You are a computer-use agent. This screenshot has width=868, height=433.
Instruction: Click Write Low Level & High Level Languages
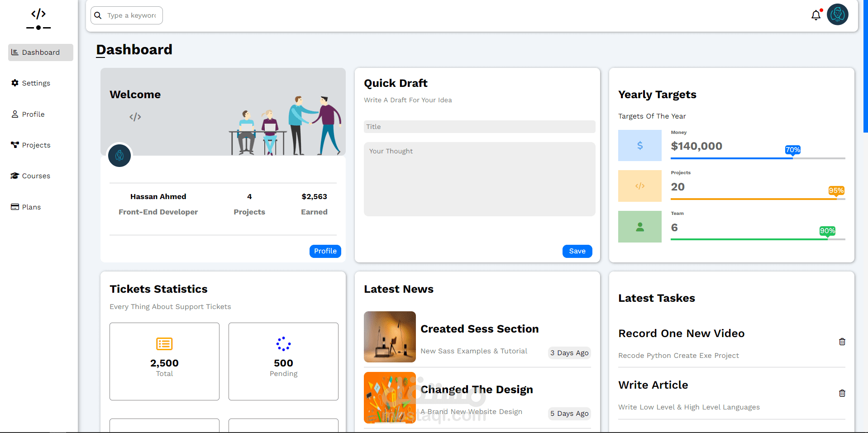[x=689, y=407]
